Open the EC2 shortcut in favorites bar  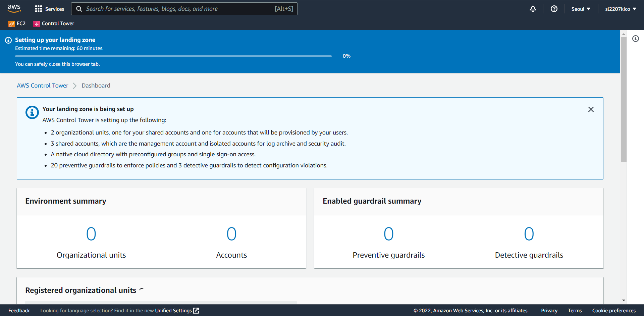click(x=17, y=23)
